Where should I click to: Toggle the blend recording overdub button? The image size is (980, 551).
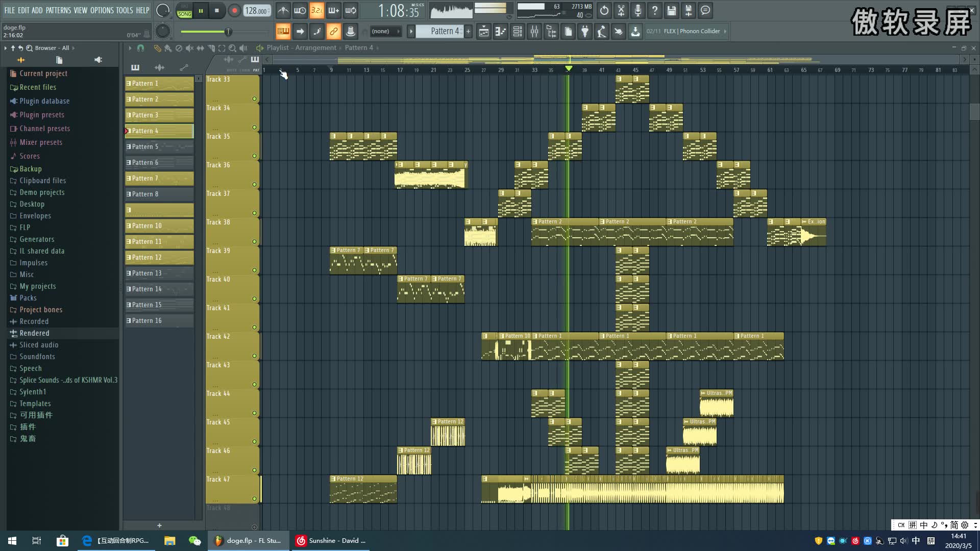click(334, 10)
